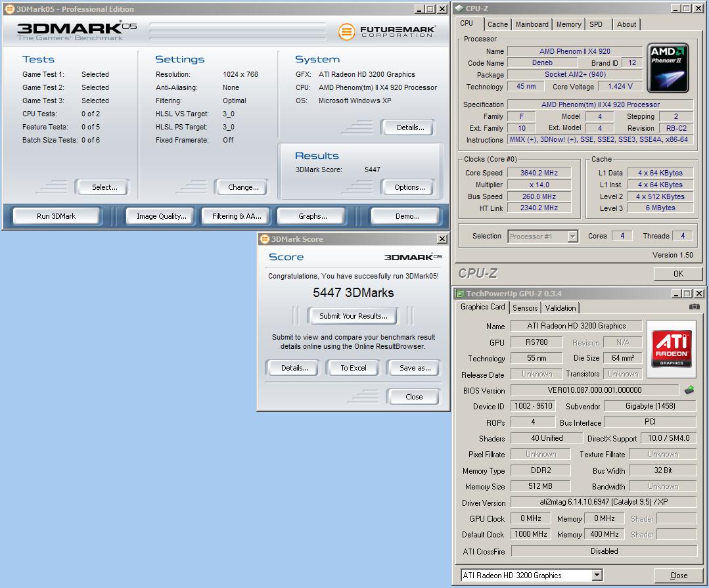Click the Close button in GPU-Z

pos(678,576)
